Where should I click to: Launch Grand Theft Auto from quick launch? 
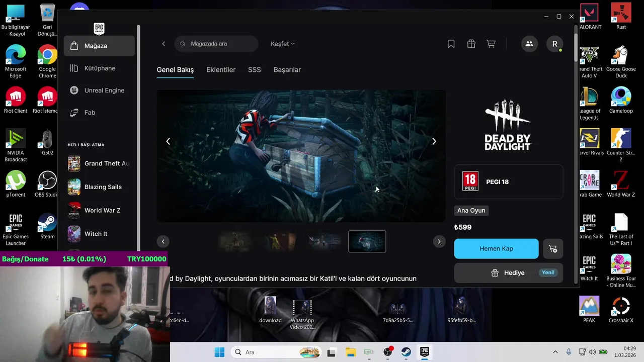[99, 163]
